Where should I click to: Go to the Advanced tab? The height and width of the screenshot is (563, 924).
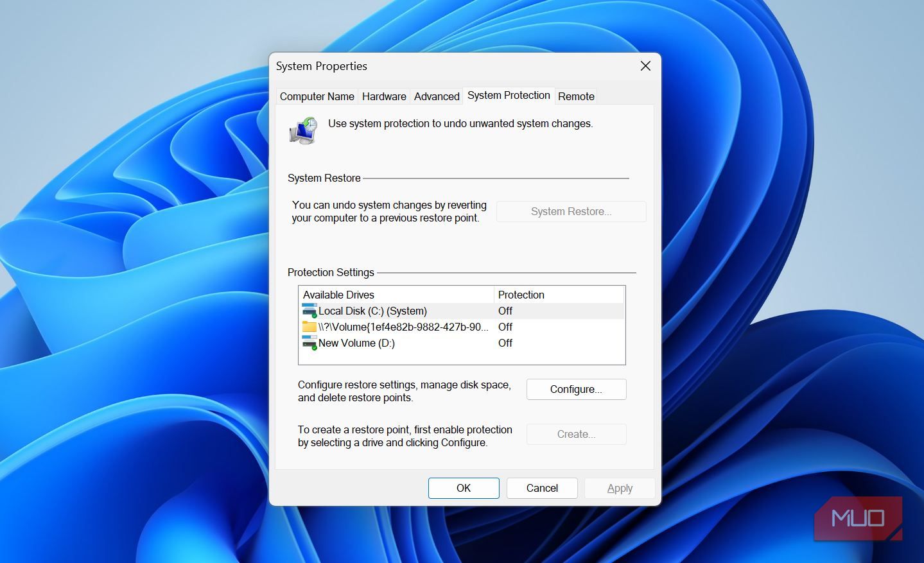[437, 96]
